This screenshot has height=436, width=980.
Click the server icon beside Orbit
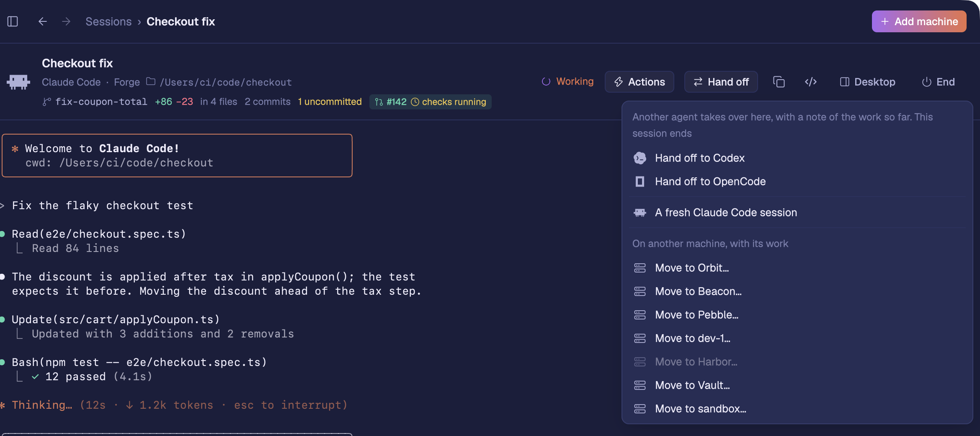[x=640, y=268]
